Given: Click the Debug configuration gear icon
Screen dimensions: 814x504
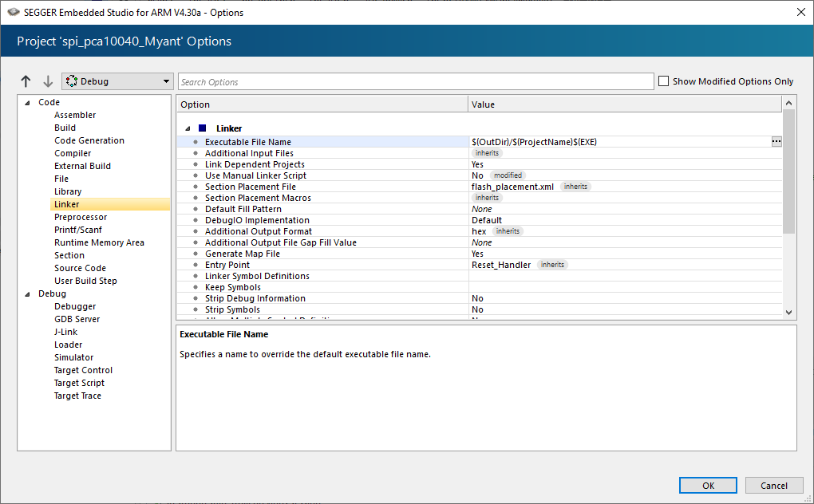Looking at the screenshot, I should 72,81.
